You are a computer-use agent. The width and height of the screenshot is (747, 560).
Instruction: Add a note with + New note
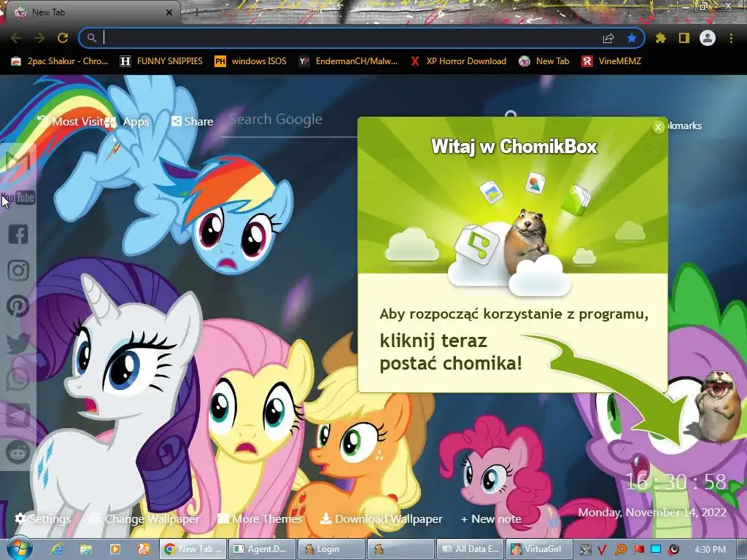491,518
